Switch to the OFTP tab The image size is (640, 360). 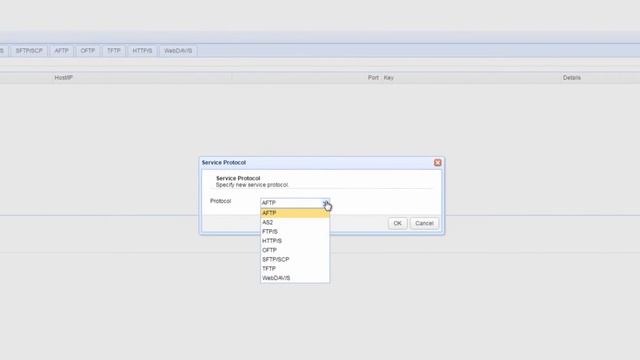pyautogui.click(x=88, y=51)
